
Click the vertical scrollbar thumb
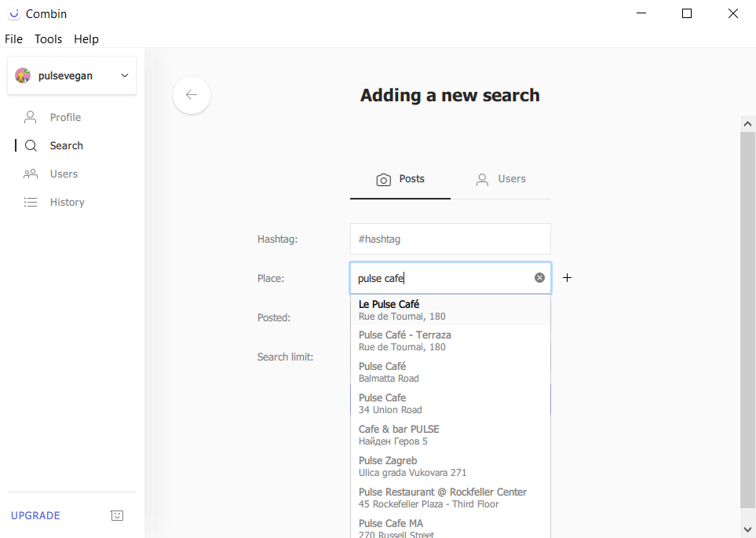click(x=748, y=320)
